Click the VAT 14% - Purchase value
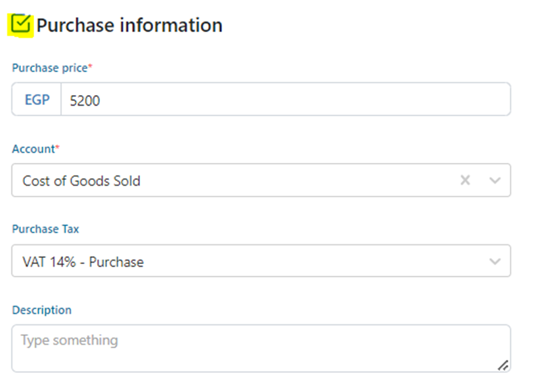The width and height of the screenshot is (545, 392). pyautogui.click(x=83, y=262)
